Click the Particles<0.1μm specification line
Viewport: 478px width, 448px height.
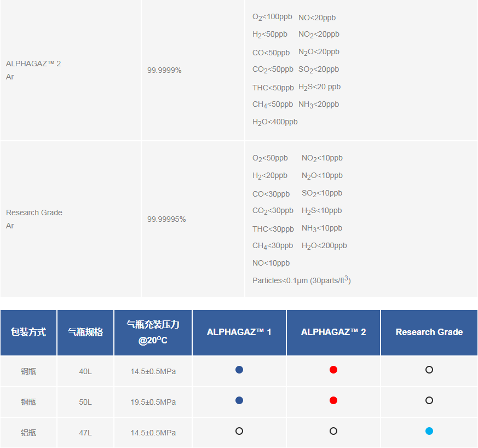pyautogui.click(x=302, y=280)
